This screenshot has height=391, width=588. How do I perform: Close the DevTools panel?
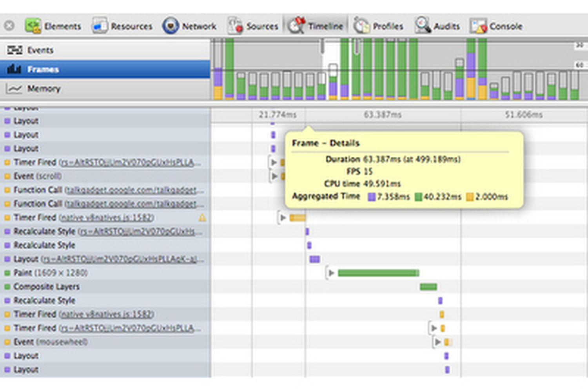click(9, 26)
